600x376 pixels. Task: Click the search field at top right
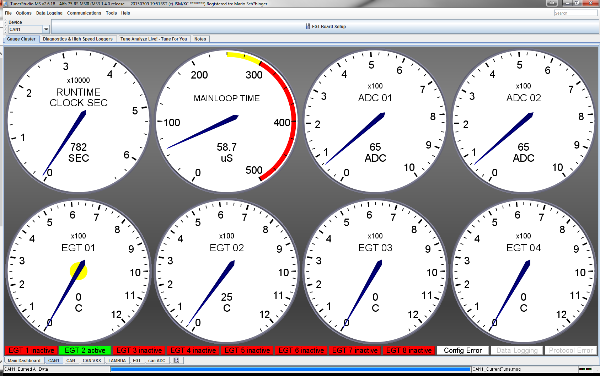pos(575,13)
